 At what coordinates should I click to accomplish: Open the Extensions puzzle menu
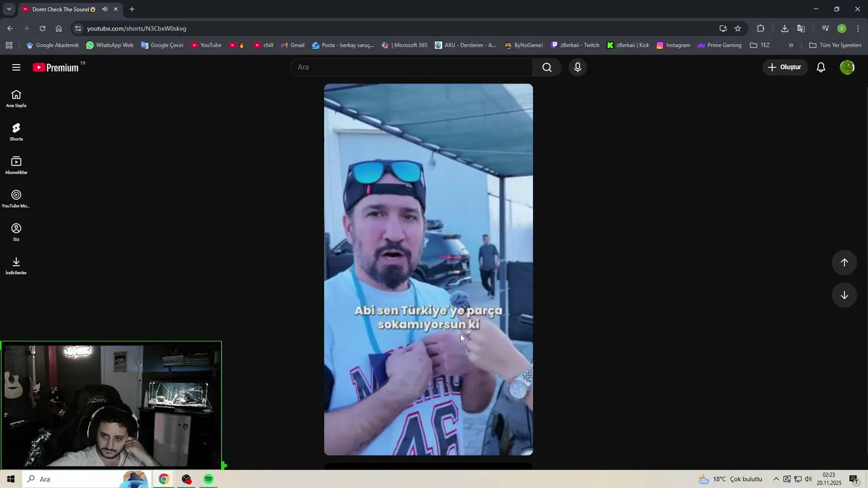[x=760, y=28]
